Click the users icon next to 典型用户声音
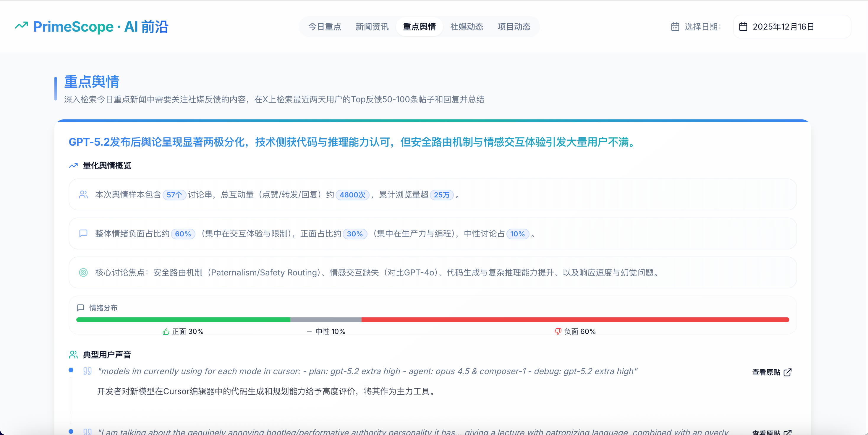868x435 pixels. (73, 355)
